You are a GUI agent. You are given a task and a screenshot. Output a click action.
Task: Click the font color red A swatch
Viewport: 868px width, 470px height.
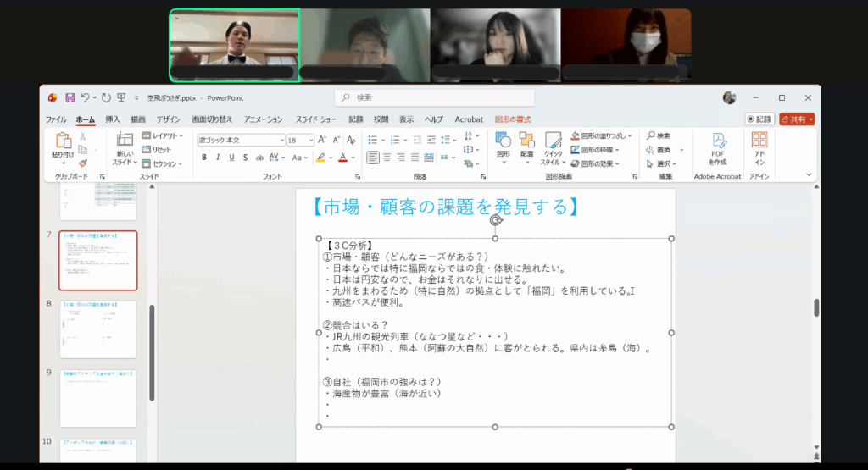click(x=342, y=158)
